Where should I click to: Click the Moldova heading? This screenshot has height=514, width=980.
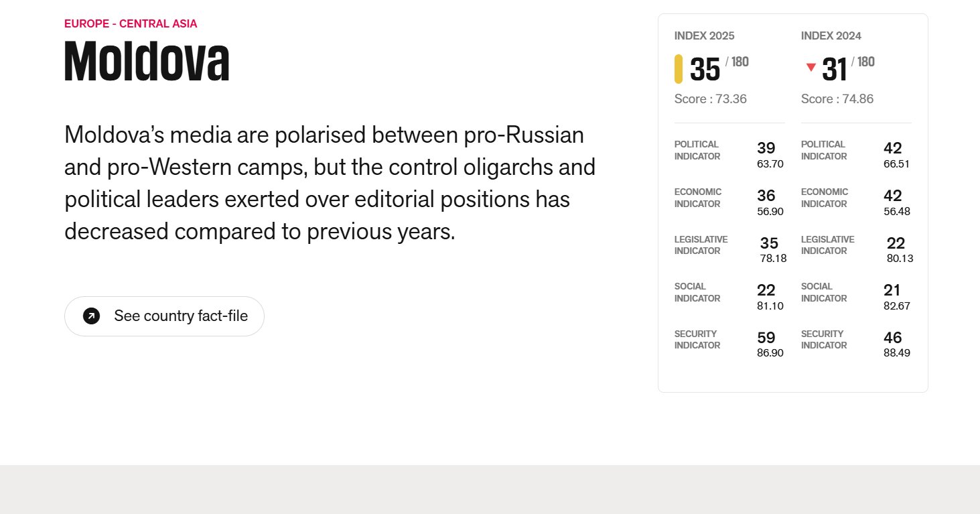click(x=147, y=61)
